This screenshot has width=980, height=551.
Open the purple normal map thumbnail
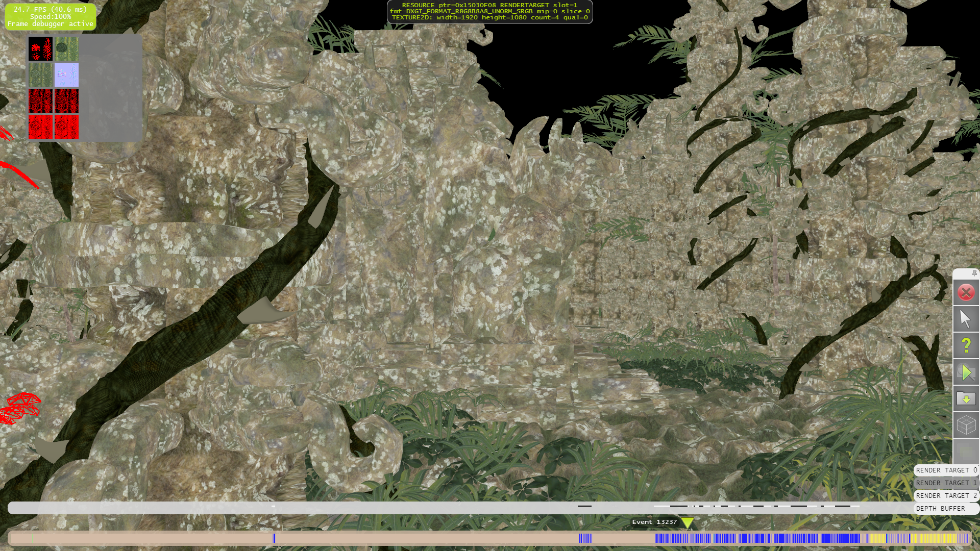click(x=67, y=75)
